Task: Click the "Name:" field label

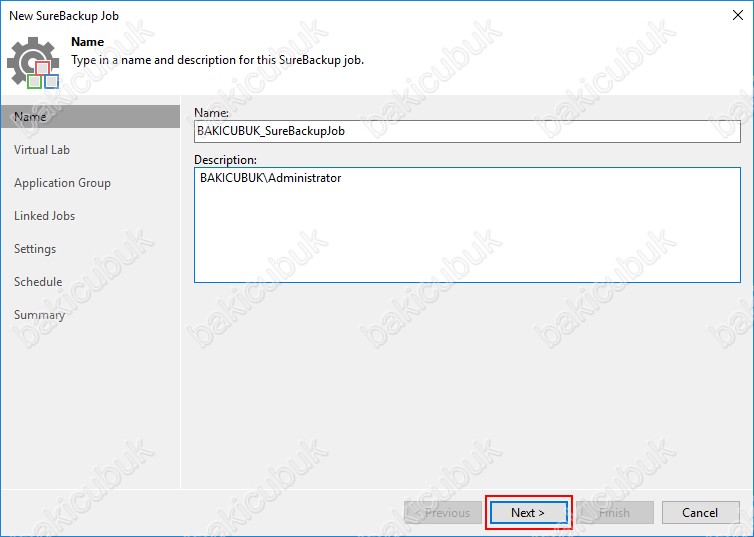Action: click(212, 112)
